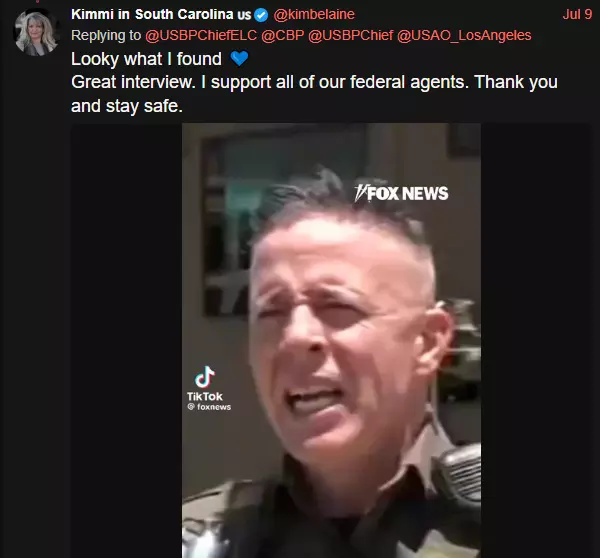
Task: Click the blue heart emoji
Action: point(240,59)
